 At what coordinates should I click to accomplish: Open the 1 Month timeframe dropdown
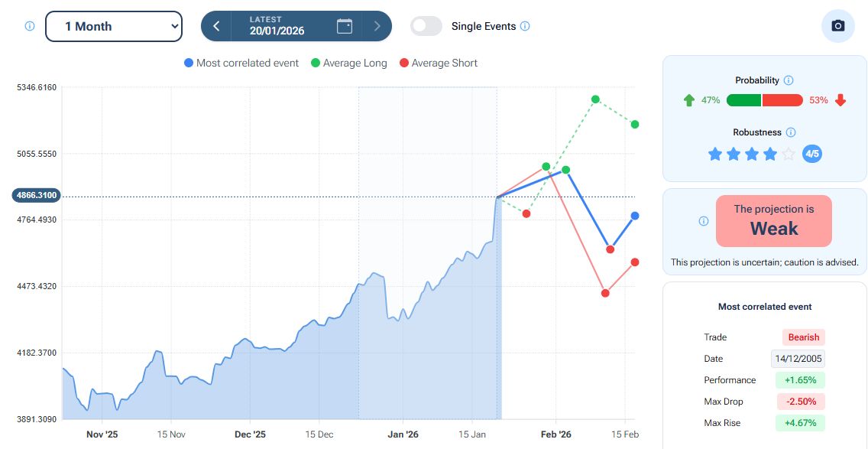point(114,26)
